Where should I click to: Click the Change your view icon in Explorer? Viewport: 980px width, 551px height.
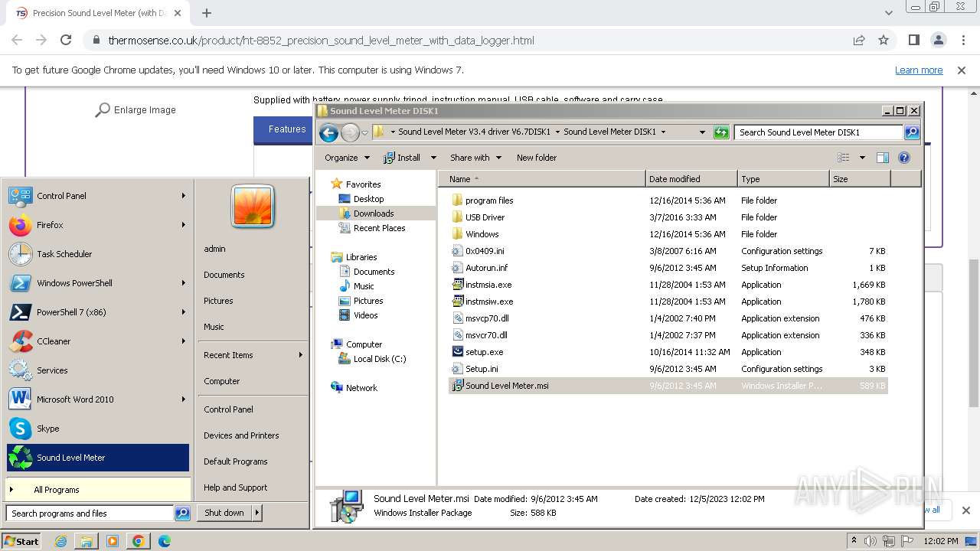843,158
